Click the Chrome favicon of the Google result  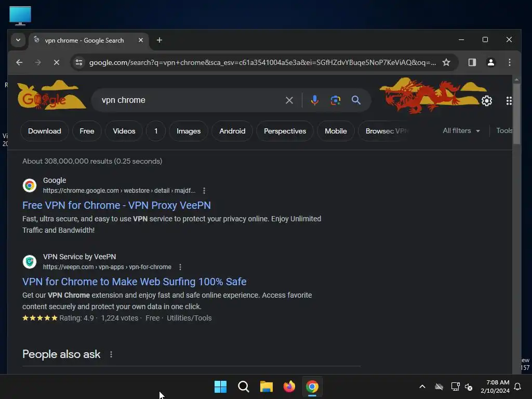tap(30, 185)
